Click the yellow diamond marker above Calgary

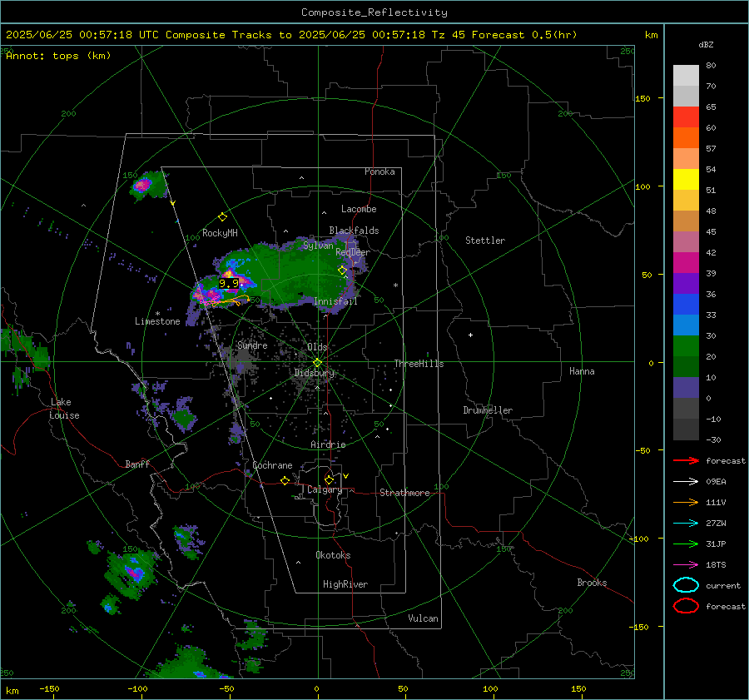coord(329,479)
